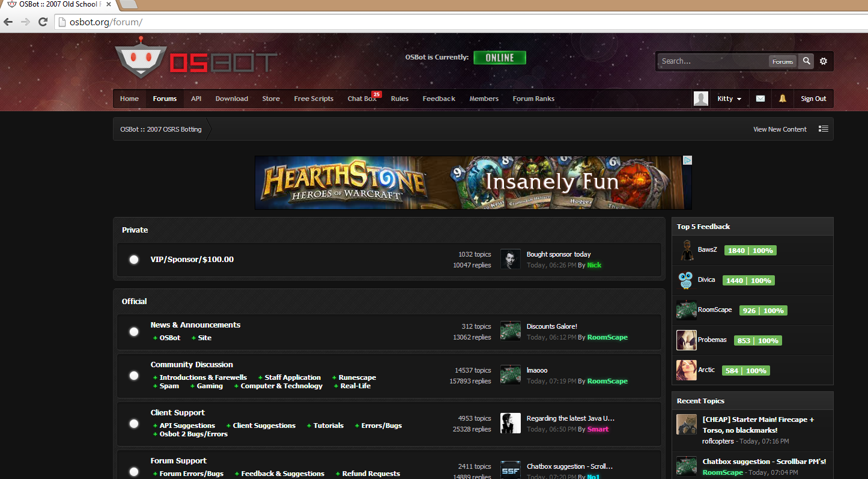868x479 pixels.
Task: Open Introductions & Farewells subforum
Action: (203, 377)
